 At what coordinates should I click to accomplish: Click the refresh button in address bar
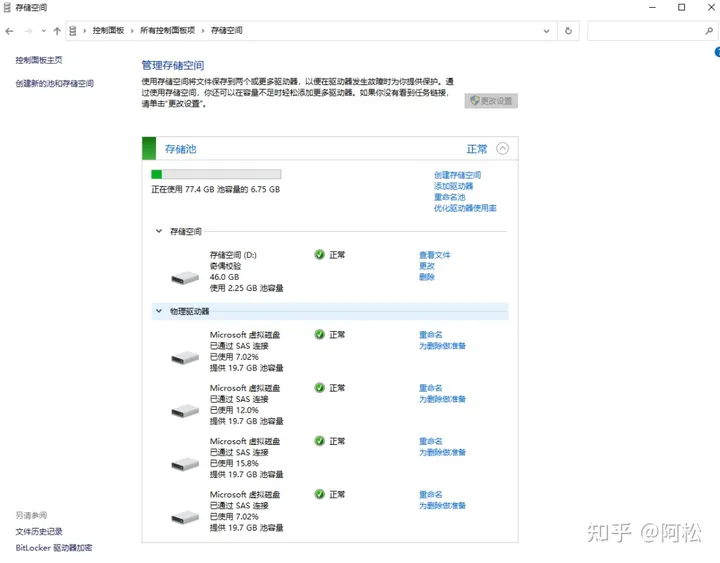point(568,31)
